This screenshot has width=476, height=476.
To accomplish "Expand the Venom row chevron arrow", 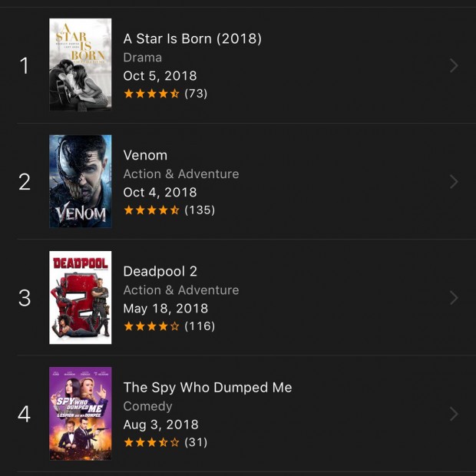I will 454,182.
